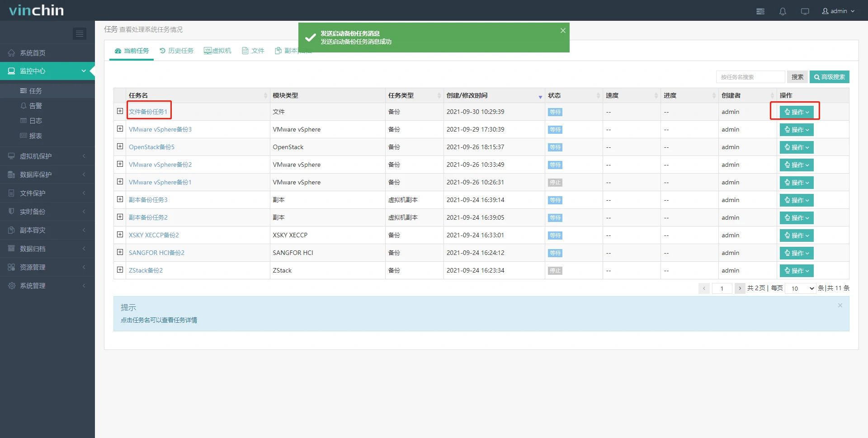Click the 高级搜索 advanced search button
Image resolution: width=868 pixels, height=438 pixels.
tap(829, 77)
